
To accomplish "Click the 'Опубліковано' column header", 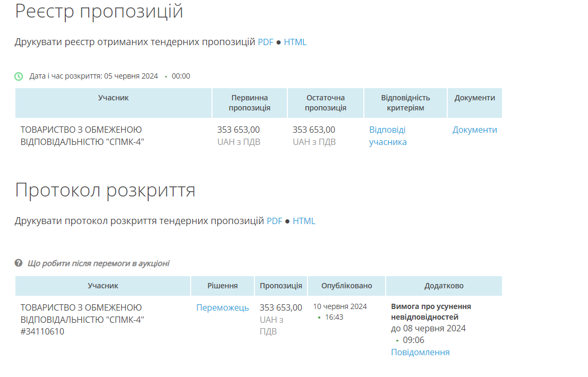I will tap(346, 286).
